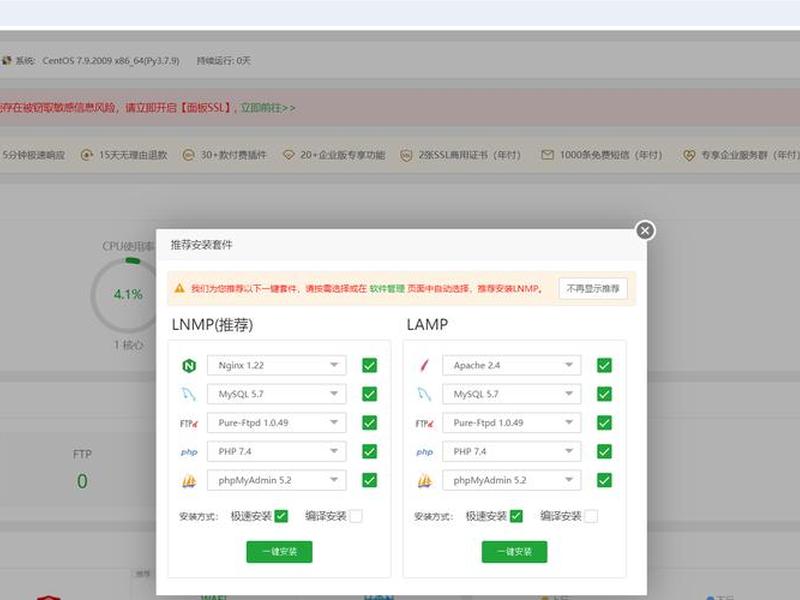
Task: Uncheck phpMyAdmin 5.2 in LAMP
Action: 604,480
